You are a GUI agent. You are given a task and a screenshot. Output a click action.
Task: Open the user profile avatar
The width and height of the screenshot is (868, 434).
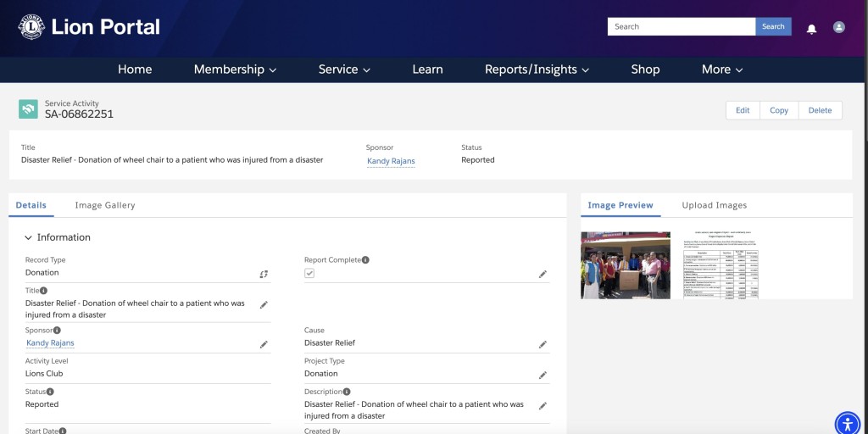(839, 27)
